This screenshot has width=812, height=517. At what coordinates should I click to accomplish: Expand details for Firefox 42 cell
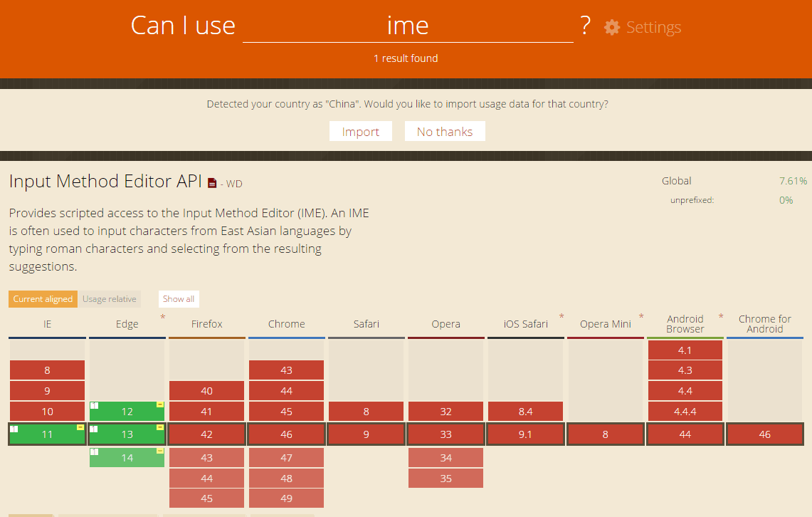click(x=206, y=434)
